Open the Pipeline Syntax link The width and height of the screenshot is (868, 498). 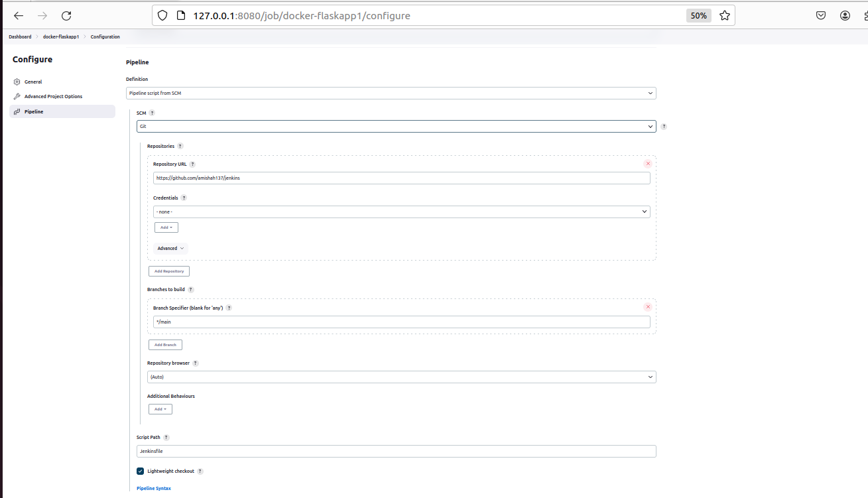pyautogui.click(x=153, y=488)
